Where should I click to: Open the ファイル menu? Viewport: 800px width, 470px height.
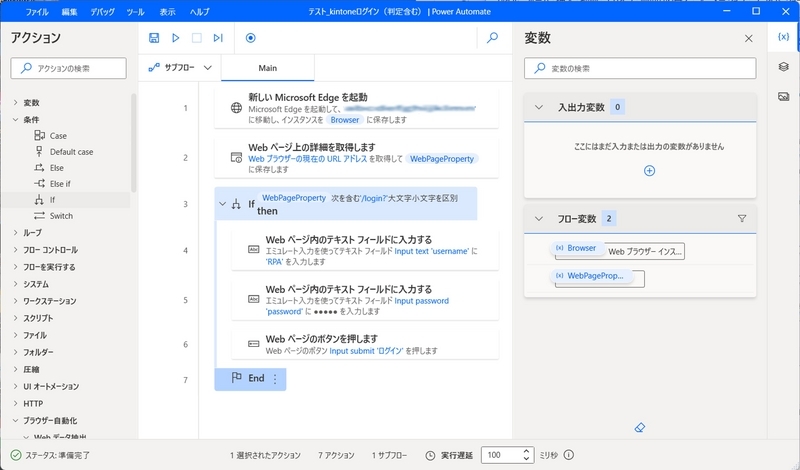coord(37,12)
